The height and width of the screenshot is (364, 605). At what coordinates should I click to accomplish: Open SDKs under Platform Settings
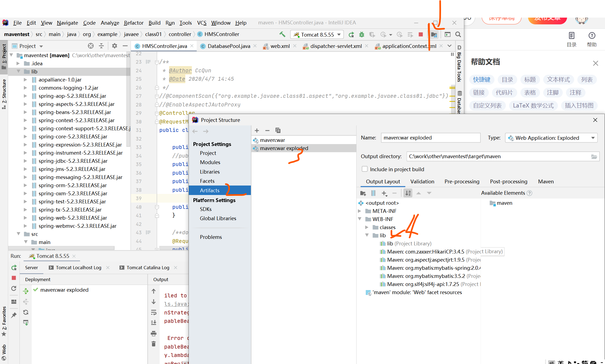(206, 209)
